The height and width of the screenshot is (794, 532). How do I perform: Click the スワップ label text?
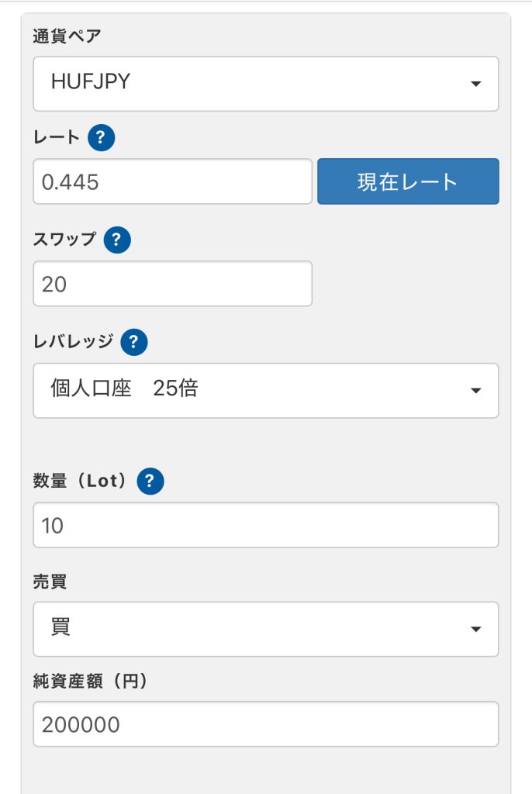(x=64, y=239)
